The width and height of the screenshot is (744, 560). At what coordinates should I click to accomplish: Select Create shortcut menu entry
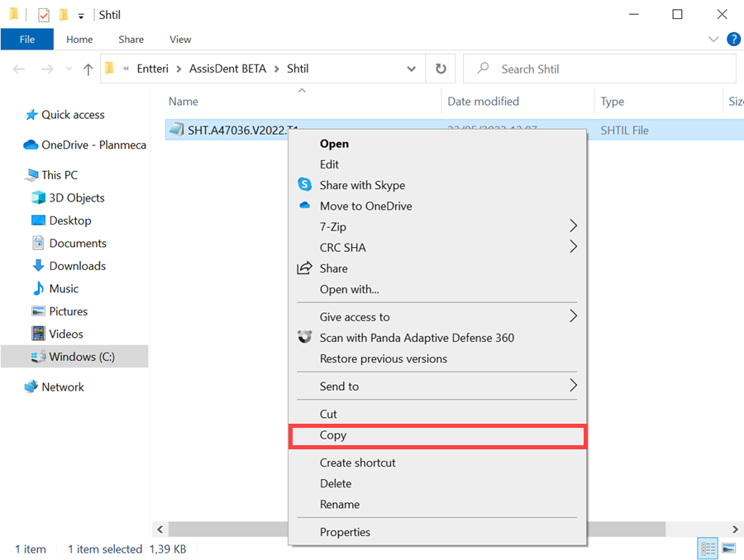click(437, 463)
